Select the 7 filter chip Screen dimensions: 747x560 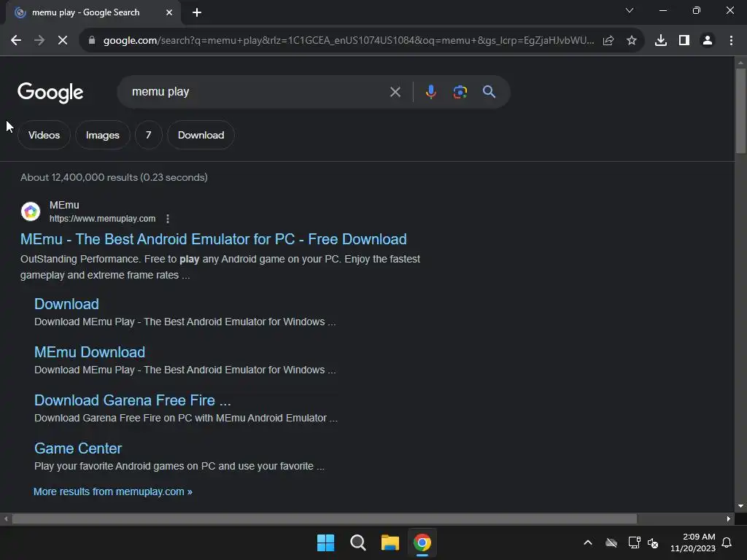point(148,135)
